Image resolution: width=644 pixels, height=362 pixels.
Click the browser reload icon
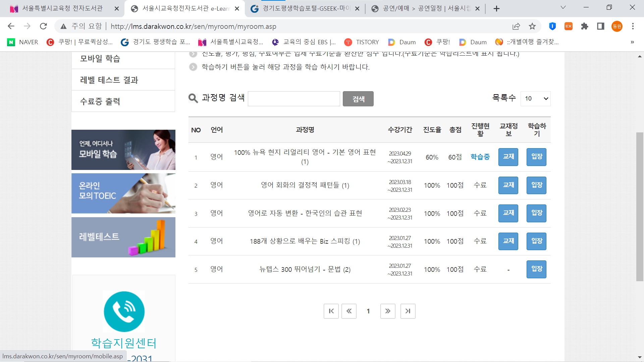pyautogui.click(x=43, y=26)
